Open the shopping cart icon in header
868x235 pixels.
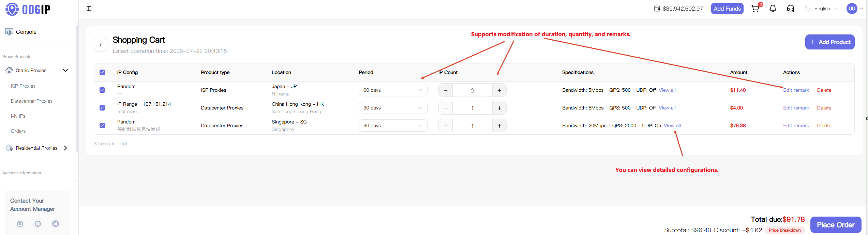click(755, 9)
